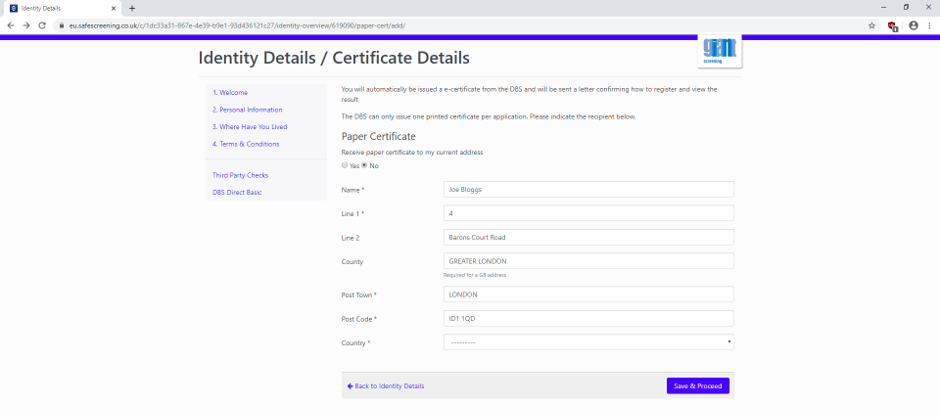Click the Post Town field LONDON
Screen dimensions: 940x417
(x=589, y=294)
